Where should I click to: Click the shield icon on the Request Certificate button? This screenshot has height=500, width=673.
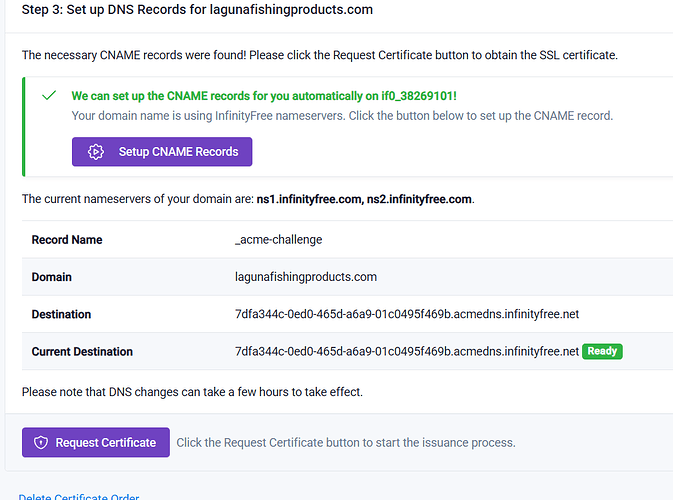coord(41,442)
